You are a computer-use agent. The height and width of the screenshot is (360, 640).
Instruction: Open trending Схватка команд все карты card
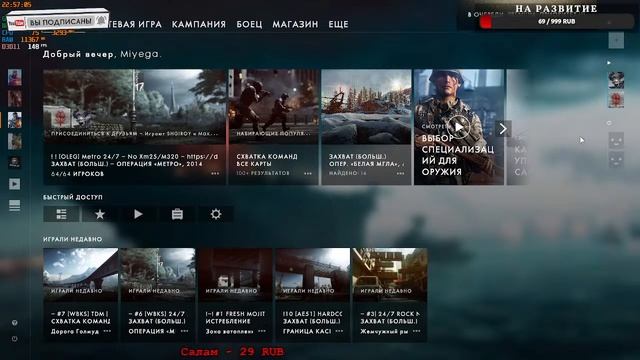point(273,127)
